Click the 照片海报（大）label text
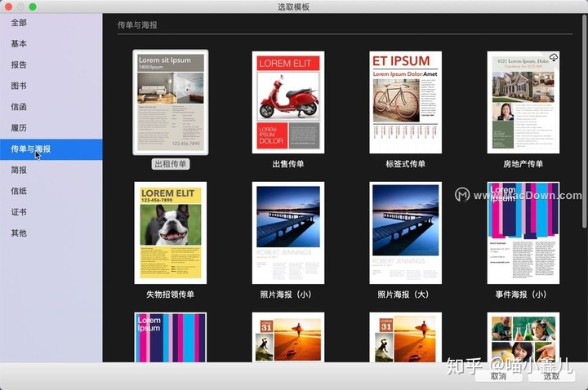The width and height of the screenshot is (588, 390). (x=403, y=294)
